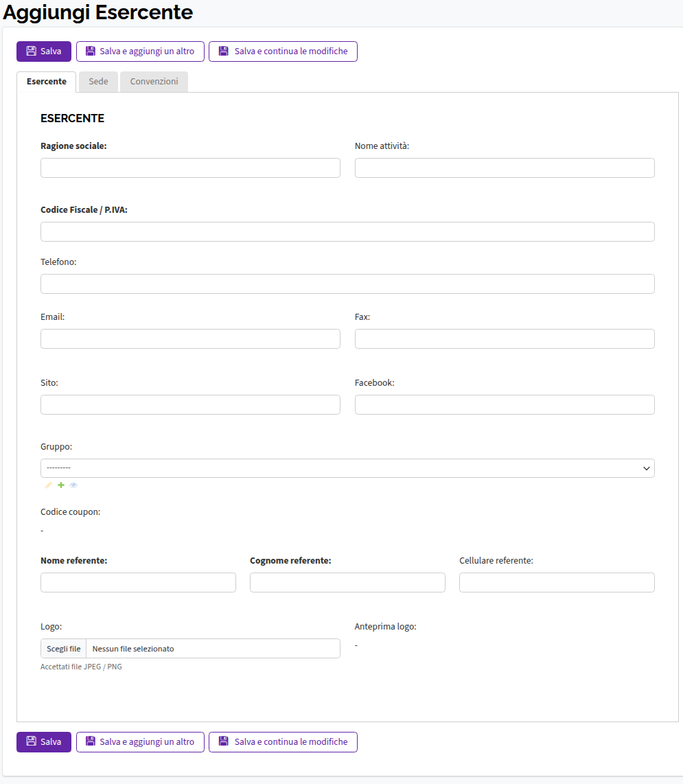Click the eye view icon under Gruppo
683x784 pixels.
click(73, 485)
